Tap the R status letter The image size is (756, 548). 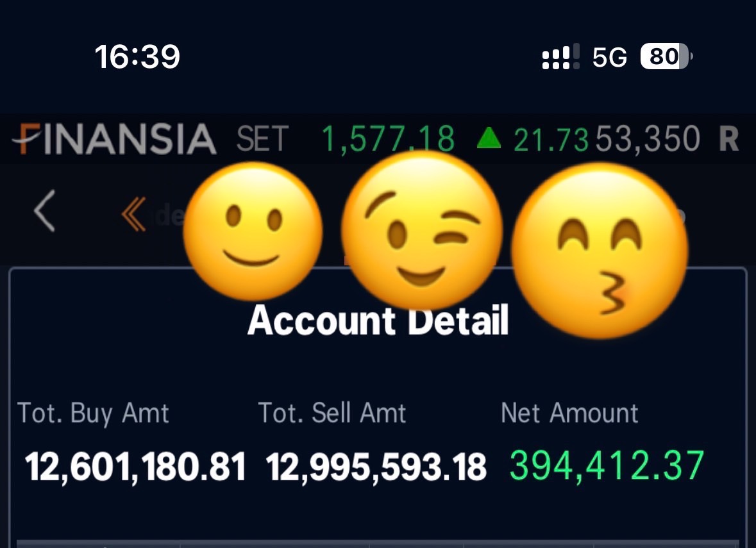728,139
